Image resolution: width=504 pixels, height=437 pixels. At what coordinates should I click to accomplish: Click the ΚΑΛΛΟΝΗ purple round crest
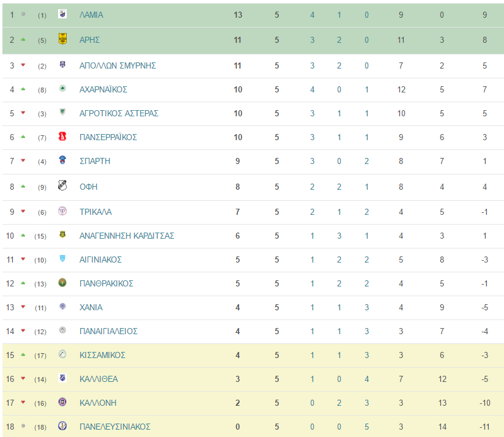(62, 402)
